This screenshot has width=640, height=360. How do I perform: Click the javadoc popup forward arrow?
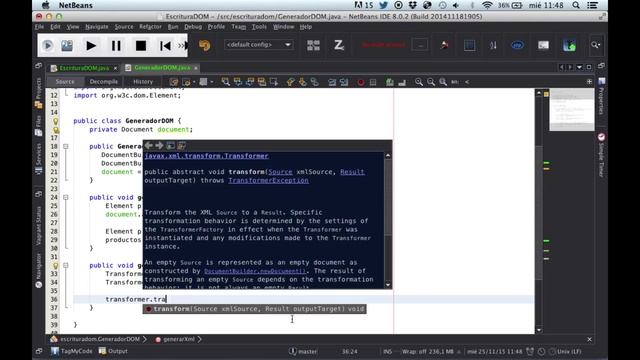point(159,145)
